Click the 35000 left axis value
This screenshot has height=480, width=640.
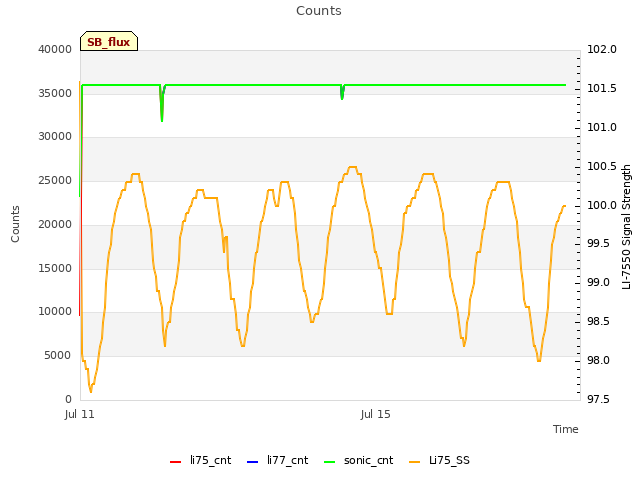click(x=55, y=93)
